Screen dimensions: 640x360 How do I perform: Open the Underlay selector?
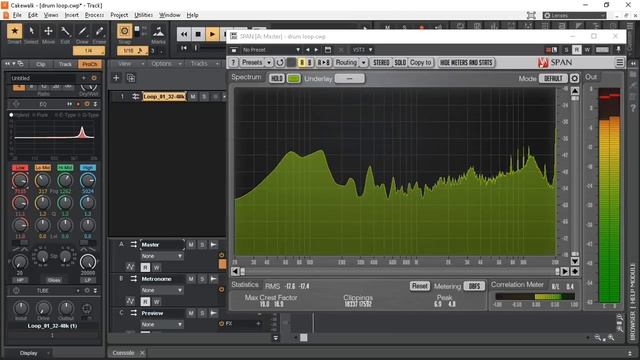[x=349, y=78]
